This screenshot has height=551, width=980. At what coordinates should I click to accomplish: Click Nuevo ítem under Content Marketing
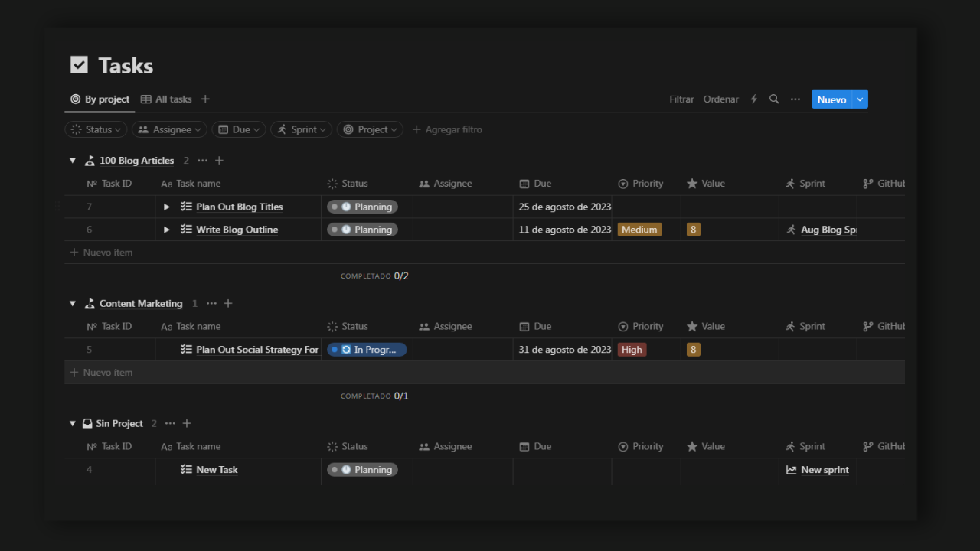[485, 373]
